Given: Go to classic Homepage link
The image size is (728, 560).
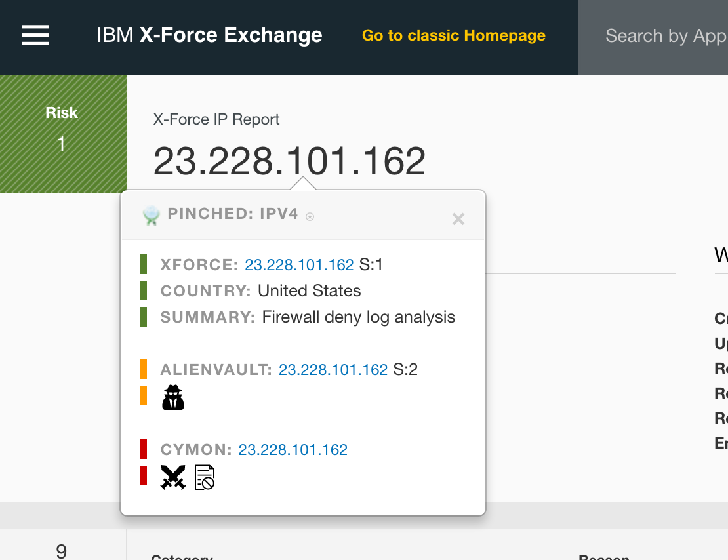Looking at the screenshot, I should 454,35.
